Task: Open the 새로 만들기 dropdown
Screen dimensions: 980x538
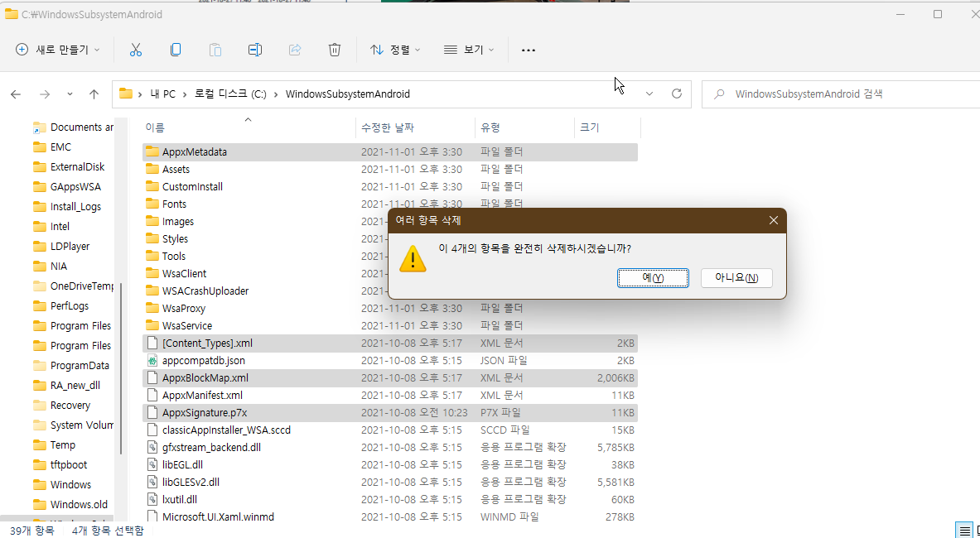Action: (x=57, y=50)
